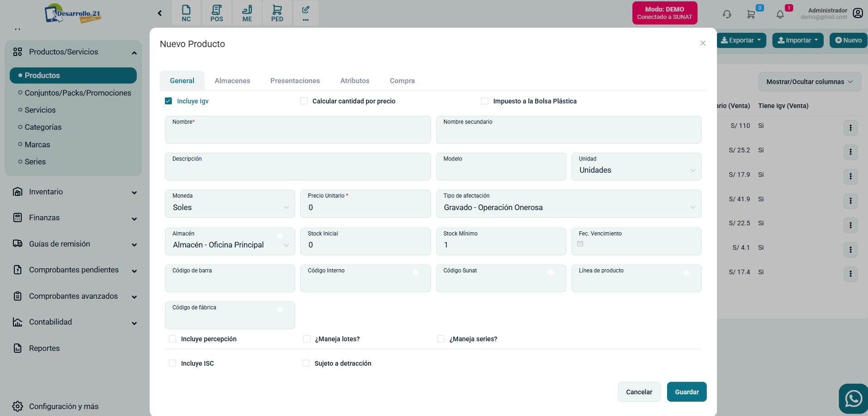
Task: Switch to the Presentaciones tab
Action: [x=295, y=81]
